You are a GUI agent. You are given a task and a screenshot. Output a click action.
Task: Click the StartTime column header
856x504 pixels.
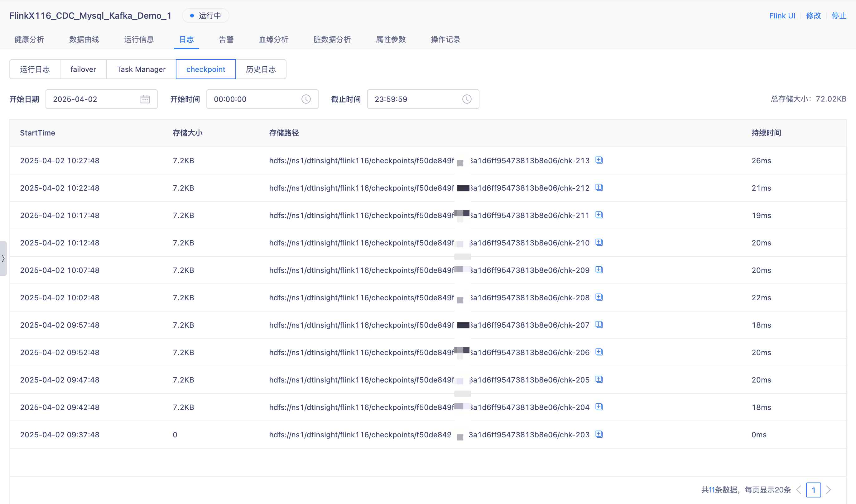click(38, 133)
